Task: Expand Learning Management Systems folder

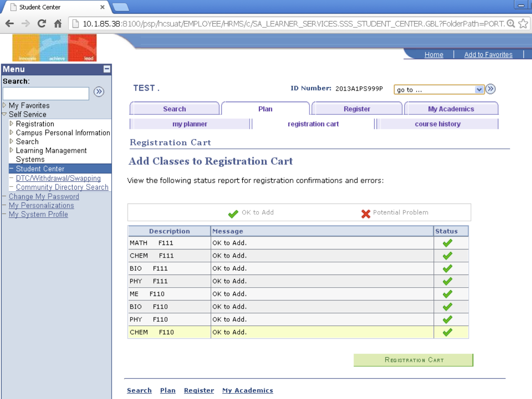Action: point(11,150)
